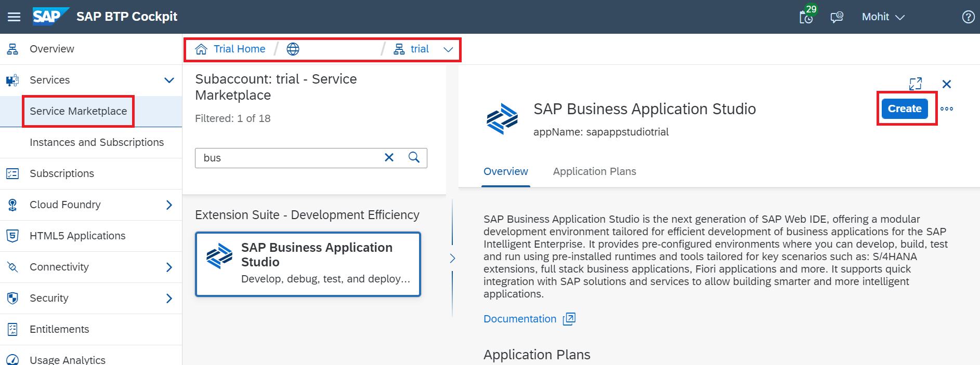
Task: Click the Create button
Action: pyautogui.click(x=905, y=109)
